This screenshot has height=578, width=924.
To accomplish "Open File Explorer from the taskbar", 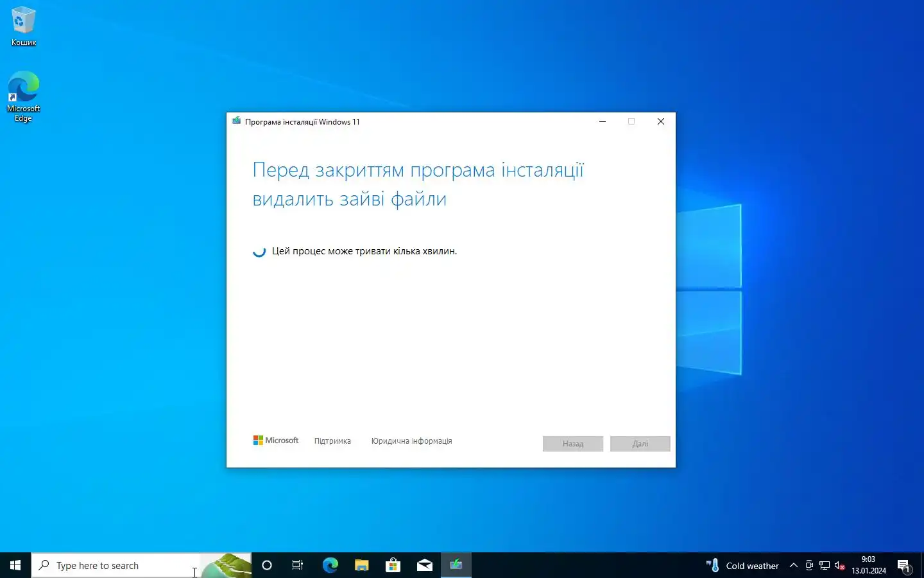I will 361,565.
